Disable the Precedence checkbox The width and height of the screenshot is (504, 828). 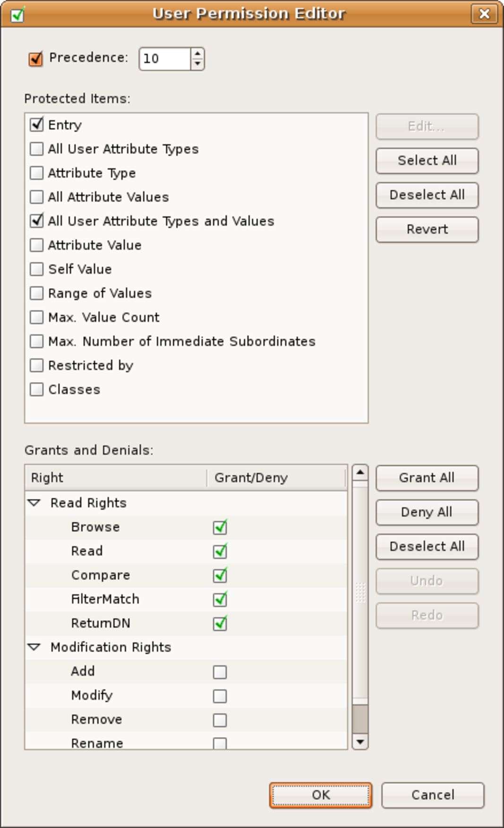[36, 59]
